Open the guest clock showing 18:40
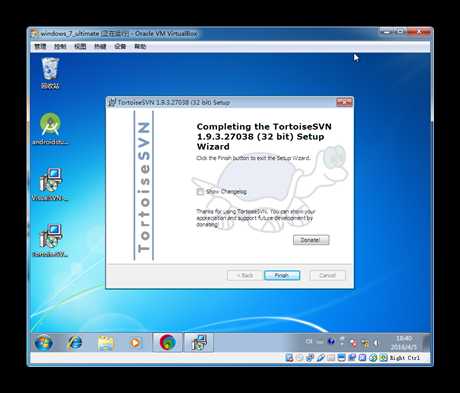The image size is (460, 393). (403, 343)
